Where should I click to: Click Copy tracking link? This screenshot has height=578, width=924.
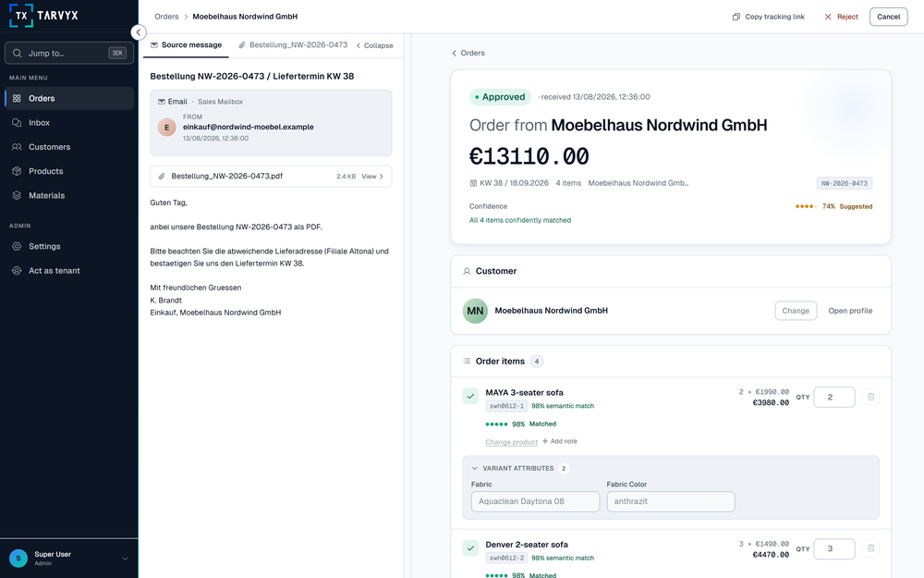(x=769, y=17)
